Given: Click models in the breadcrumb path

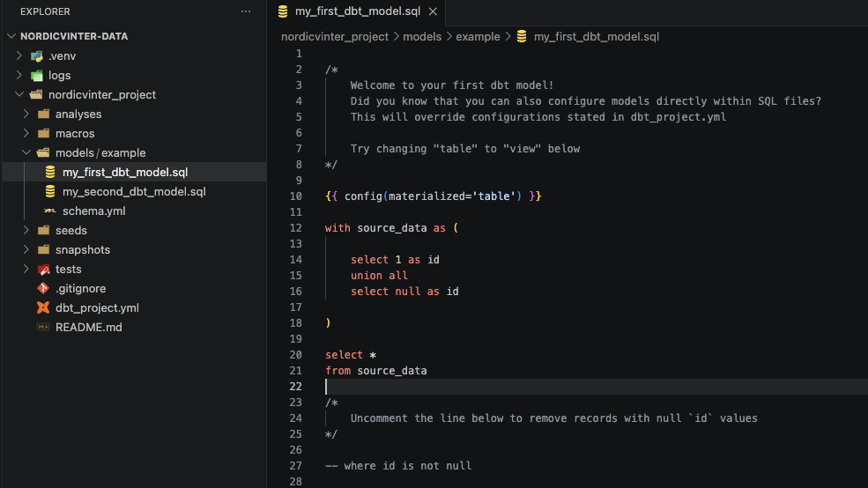Looking at the screenshot, I should pos(422,36).
